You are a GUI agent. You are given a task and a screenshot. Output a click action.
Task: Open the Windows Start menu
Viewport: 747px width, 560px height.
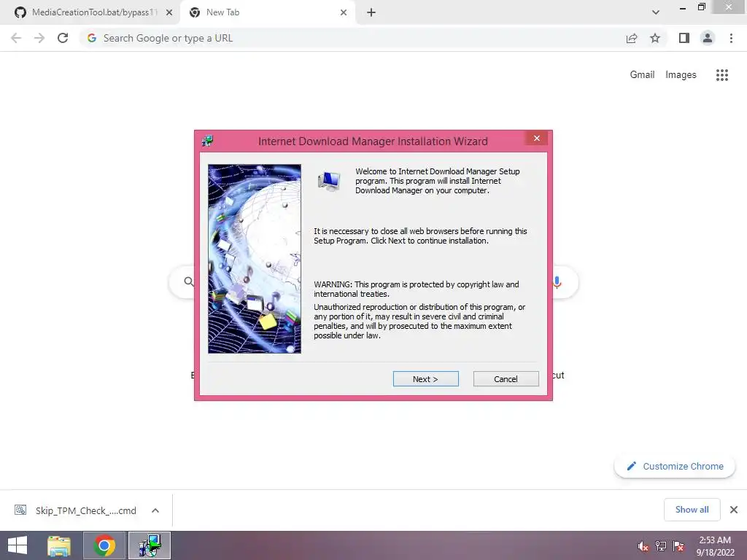(x=18, y=545)
